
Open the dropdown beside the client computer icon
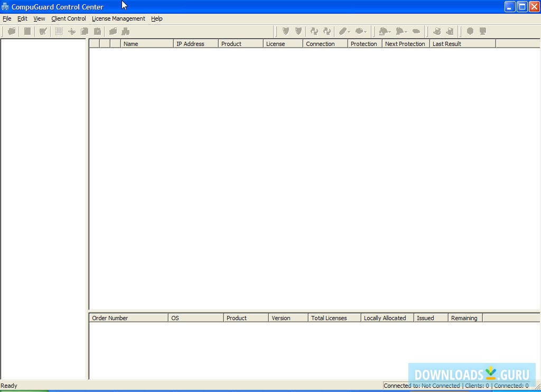point(389,31)
